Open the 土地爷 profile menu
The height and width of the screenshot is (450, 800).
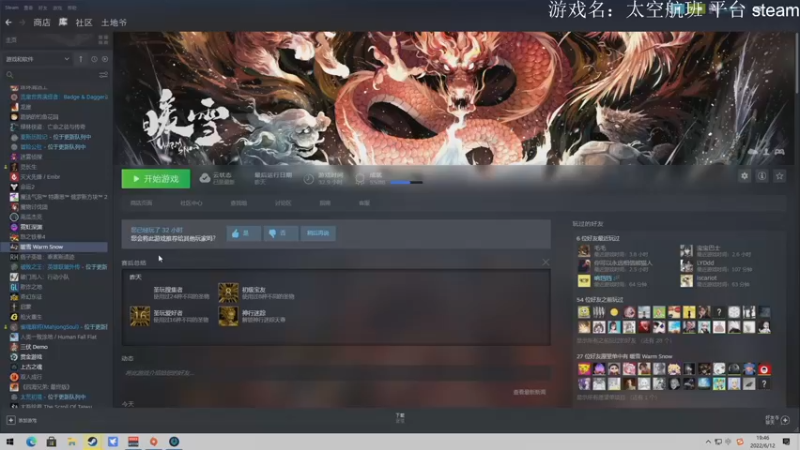tap(114, 22)
